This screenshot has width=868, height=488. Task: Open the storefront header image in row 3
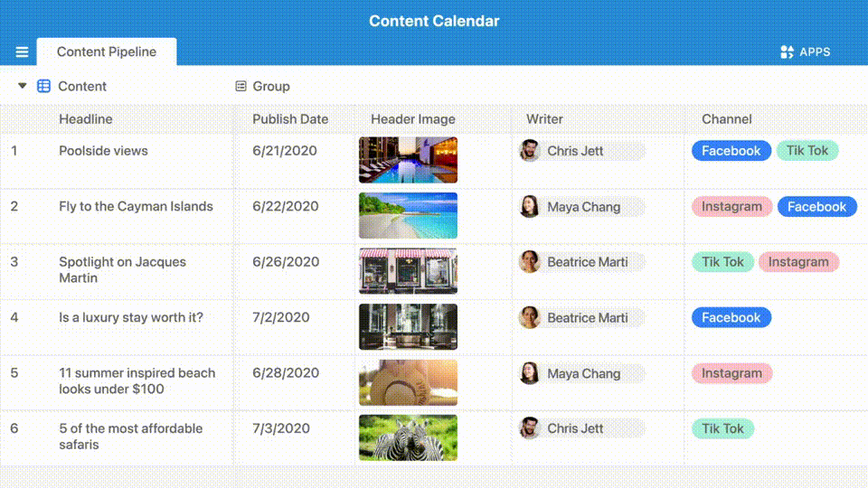[x=408, y=271]
